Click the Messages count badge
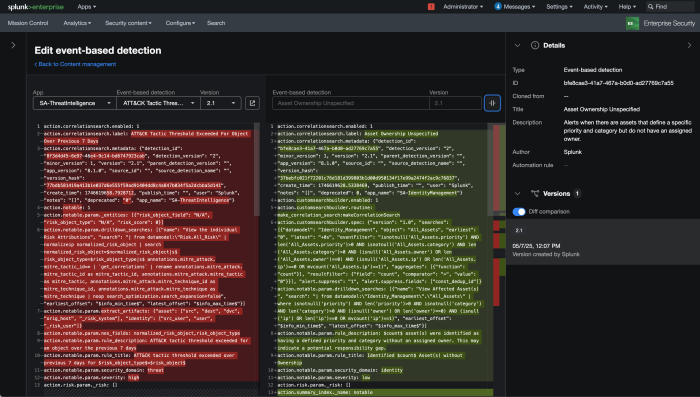The image size is (700, 397). [498, 6]
